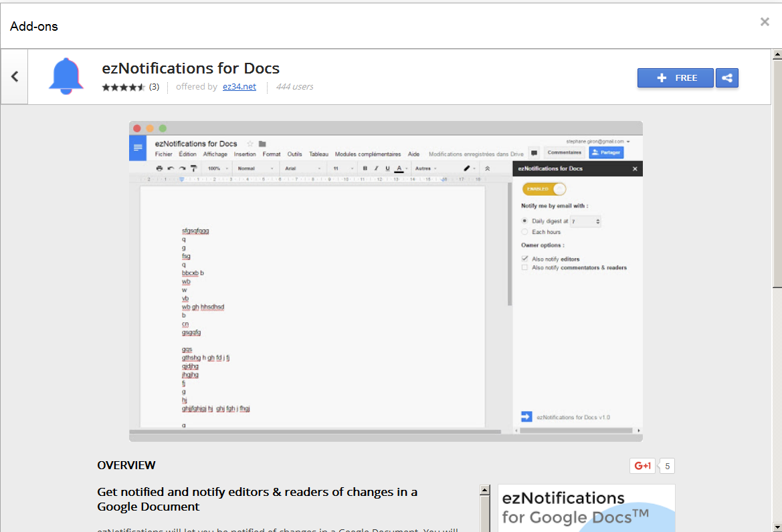Viewport: 782px width, 532px height.
Task: Open the Fichier menu in preview
Action: coord(164,154)
